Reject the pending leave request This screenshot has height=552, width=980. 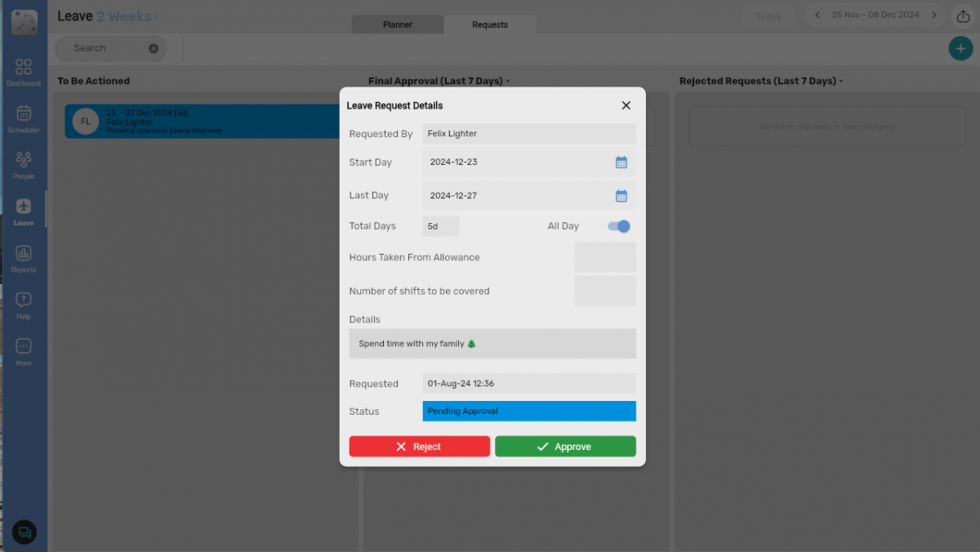[x=419, y=447]
